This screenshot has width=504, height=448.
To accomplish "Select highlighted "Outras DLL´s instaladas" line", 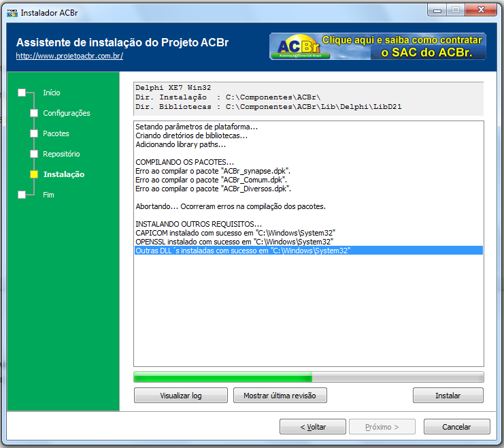I will 309,251.
